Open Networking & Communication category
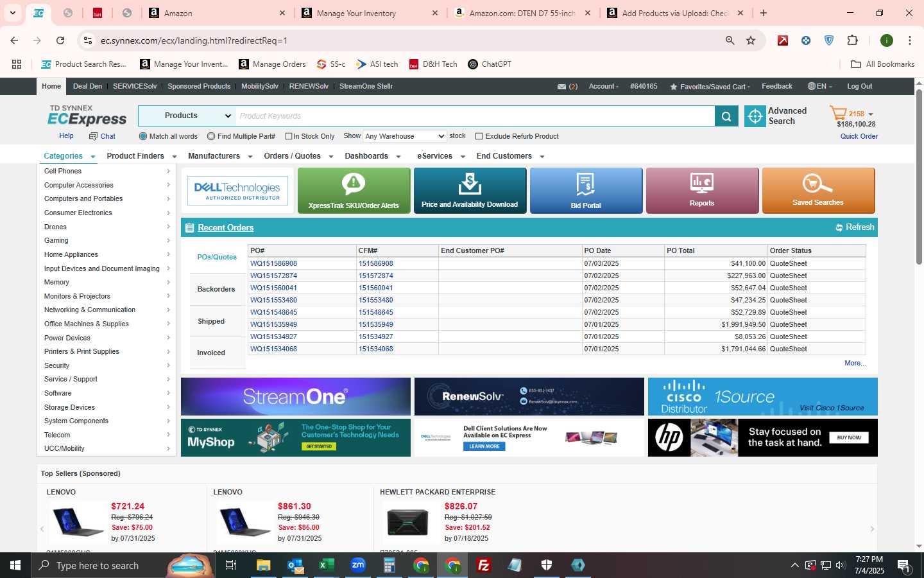 (x=90, y=310)
